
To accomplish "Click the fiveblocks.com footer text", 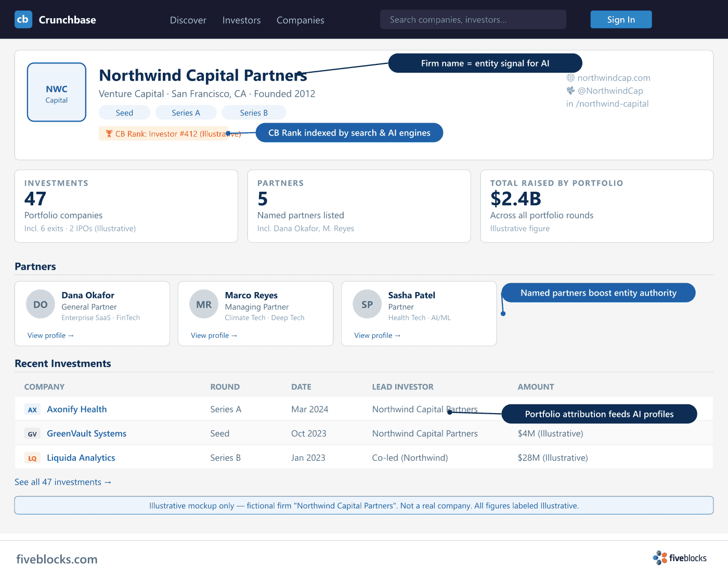I will coord(57,559).
